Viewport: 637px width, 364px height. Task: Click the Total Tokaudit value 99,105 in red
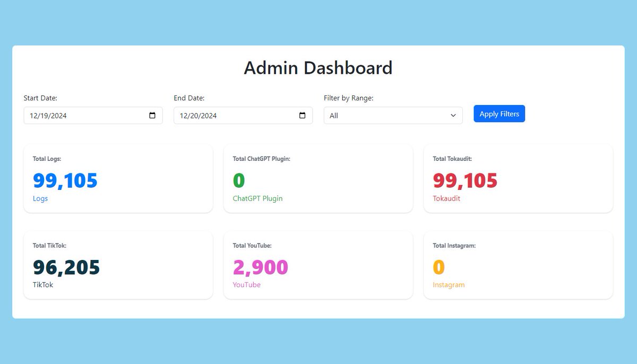[x=465, y=180]
